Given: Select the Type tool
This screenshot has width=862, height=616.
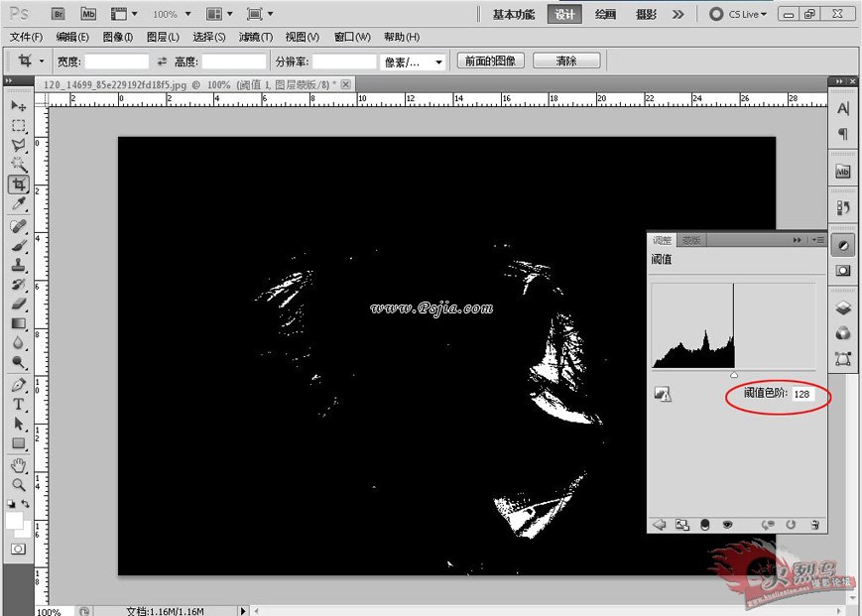Looking at the screenshot, I should tap(18, 404).
